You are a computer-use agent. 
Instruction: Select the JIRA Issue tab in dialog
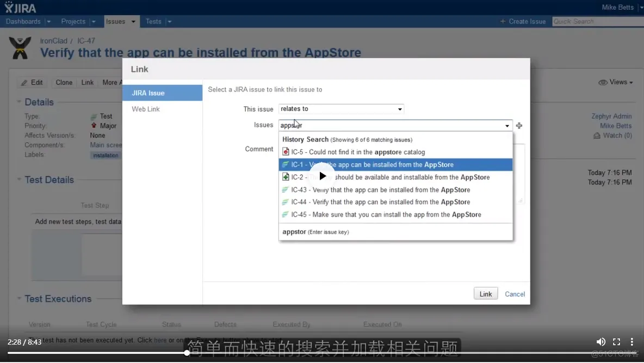click(x=162, y=93)
